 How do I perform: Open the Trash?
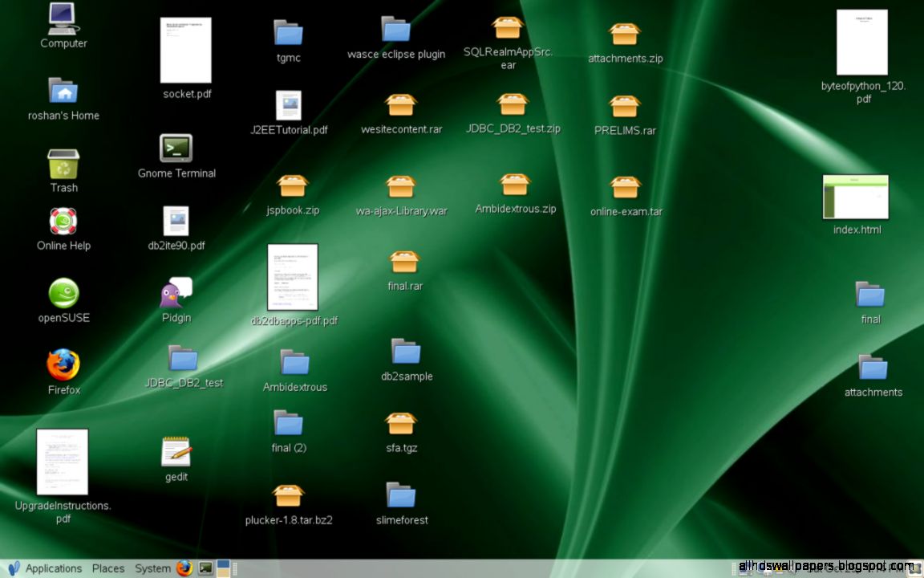[x=63, y=161]
